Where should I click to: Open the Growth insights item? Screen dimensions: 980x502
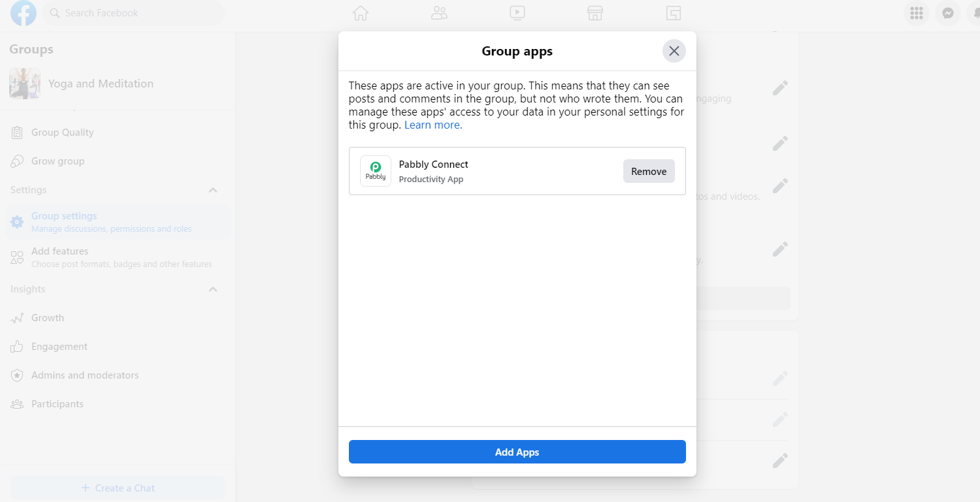(x=118, y=318)
